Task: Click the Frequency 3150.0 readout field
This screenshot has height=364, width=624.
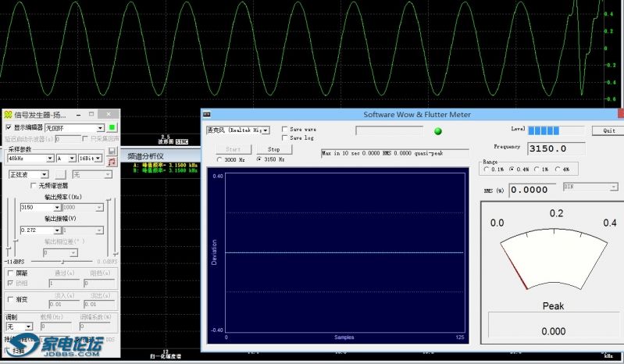Action: click(556, 148)
